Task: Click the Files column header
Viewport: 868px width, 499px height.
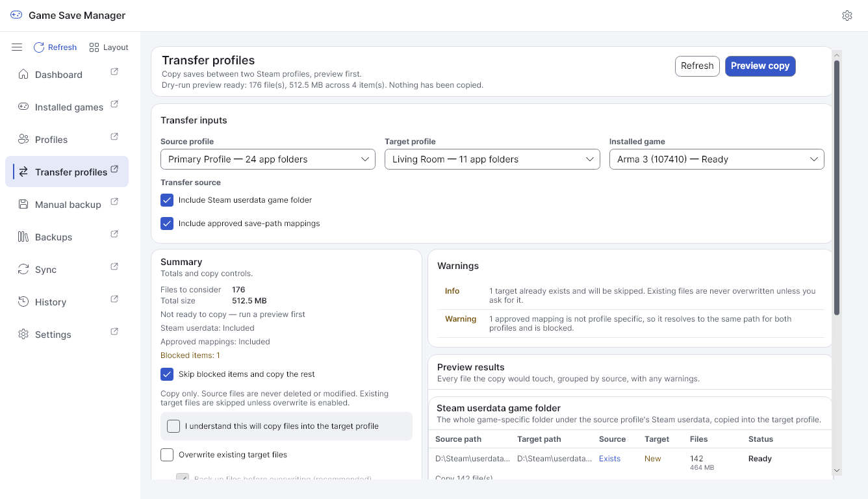Action: click(699, 439)
